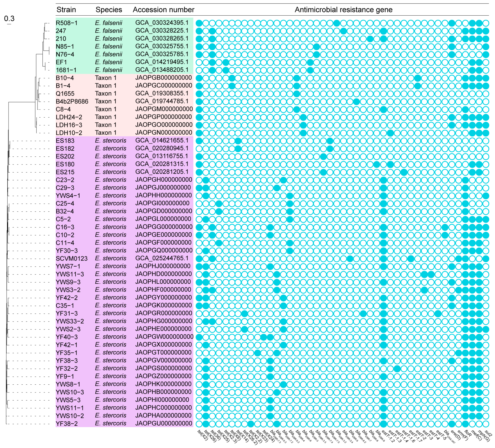Open accession JAOPGU000000000

[x=164, y=423]
